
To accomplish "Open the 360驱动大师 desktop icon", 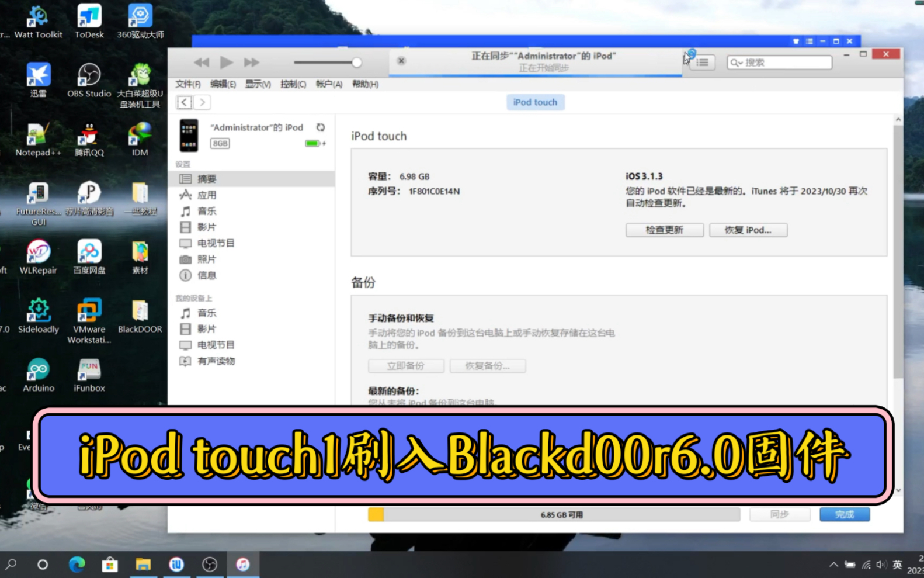I will click(140, 22).
